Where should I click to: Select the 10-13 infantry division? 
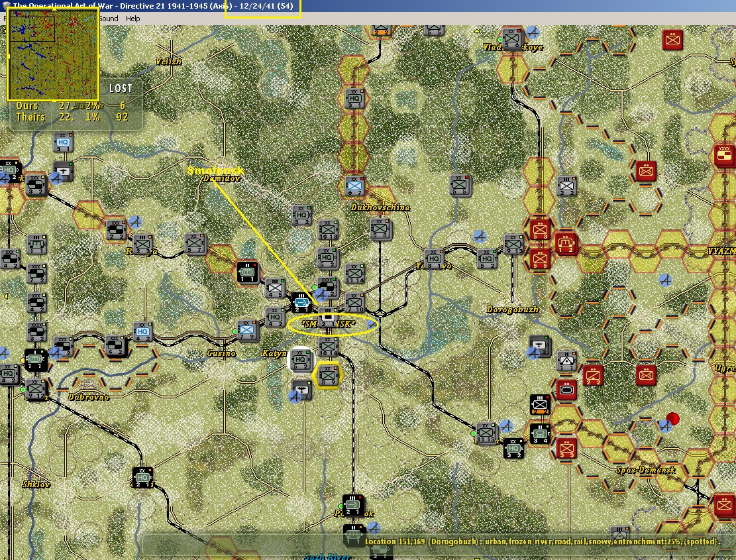pos(328,230)
